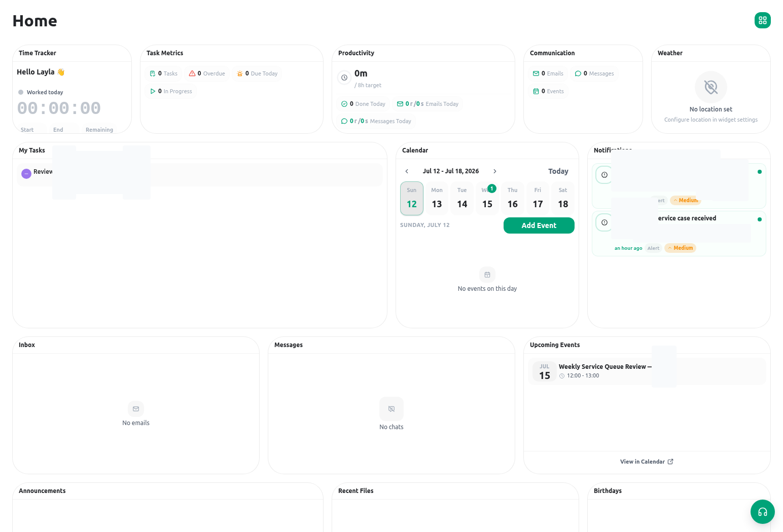
Task: Select Tue 14 in the calendar
Action: coord(462,198)
